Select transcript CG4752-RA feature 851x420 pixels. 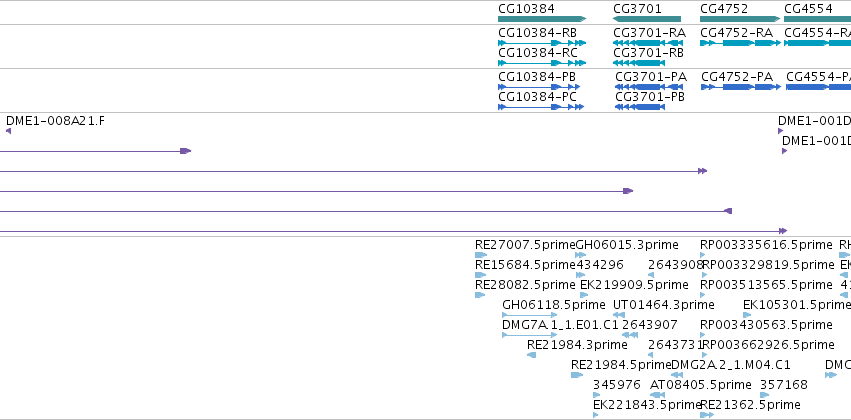click(x=740, y=43)
